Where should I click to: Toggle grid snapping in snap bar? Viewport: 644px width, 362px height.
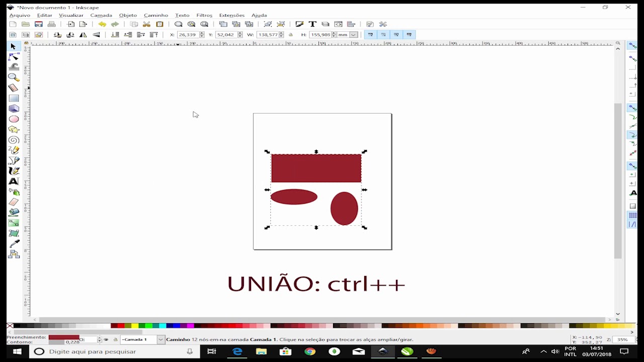[x=633, y=215]
